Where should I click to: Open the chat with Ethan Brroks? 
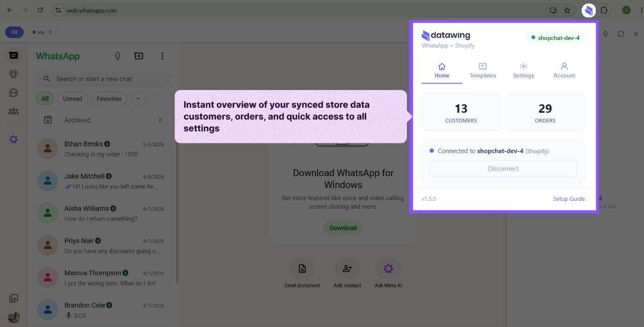(103, 149)
